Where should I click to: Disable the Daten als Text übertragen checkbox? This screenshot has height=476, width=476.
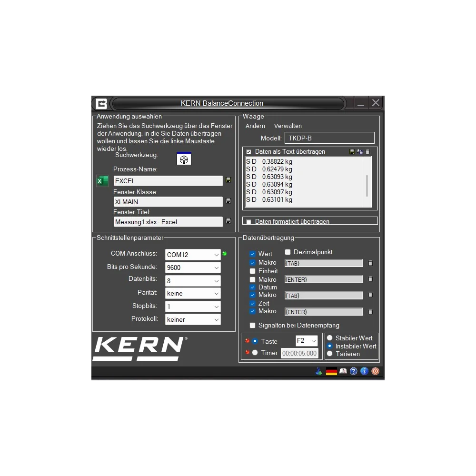248,151
